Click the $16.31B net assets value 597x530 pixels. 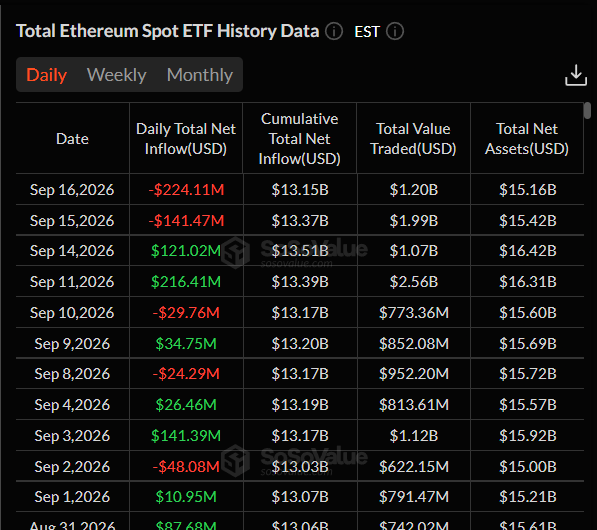pos(528,282)
